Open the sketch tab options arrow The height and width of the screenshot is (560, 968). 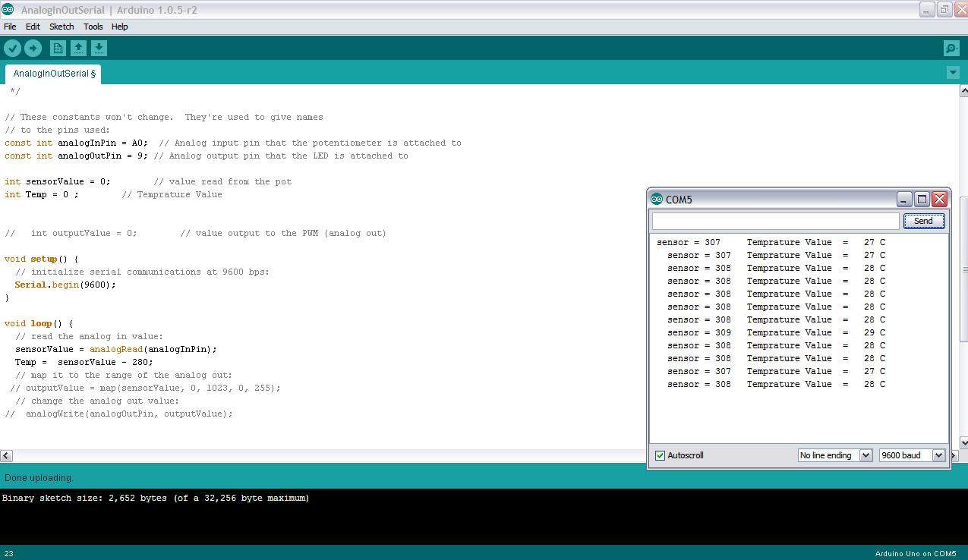(953, 73)
